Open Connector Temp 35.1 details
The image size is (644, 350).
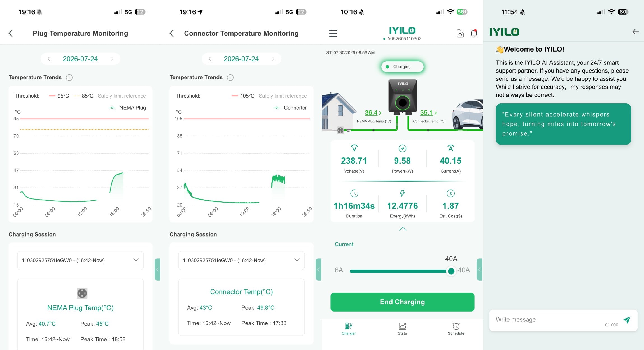428,113
